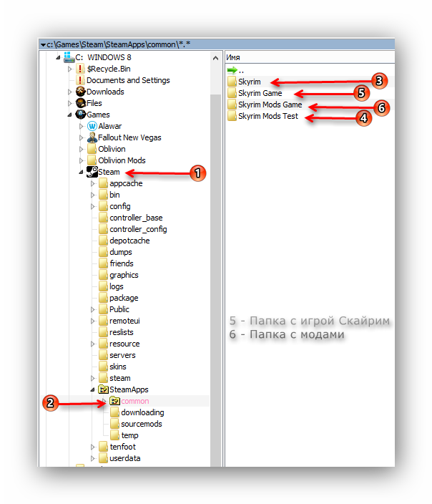The height and width of the screenshot is (504, 432).
Task: Click the Documents and Settings exclamation icon
Action: tap(80, 80)
